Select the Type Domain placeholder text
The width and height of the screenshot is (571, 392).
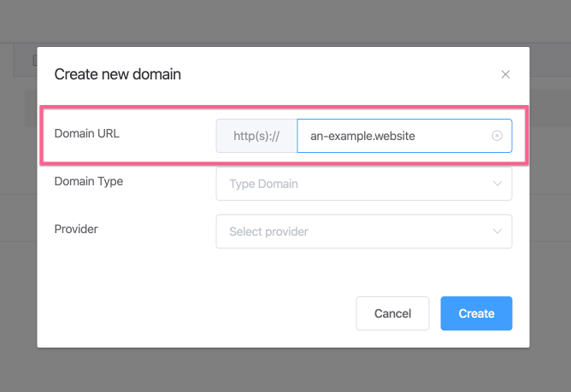pos(263,184)
